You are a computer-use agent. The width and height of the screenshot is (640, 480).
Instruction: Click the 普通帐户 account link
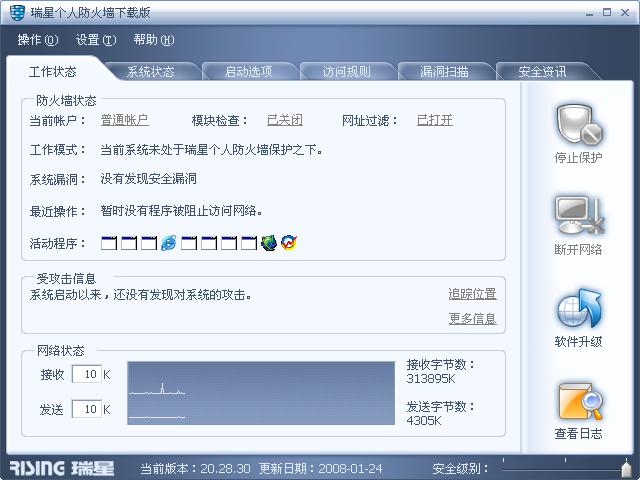124,120
